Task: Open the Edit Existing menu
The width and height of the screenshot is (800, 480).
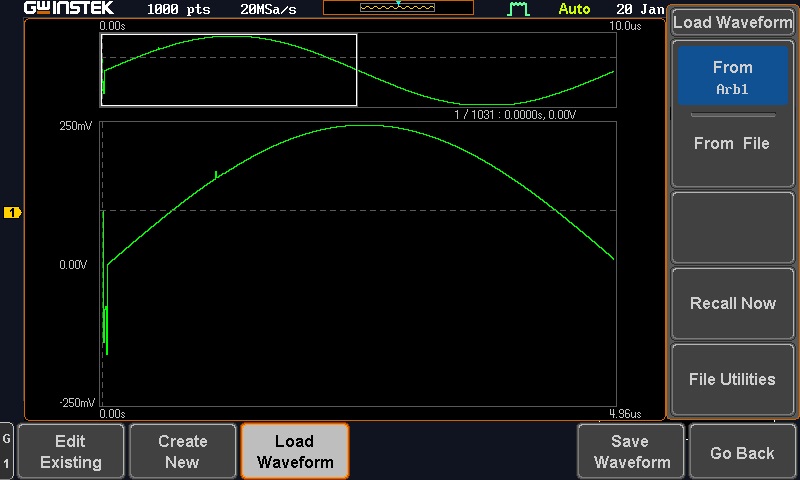Action: [70, 452]
